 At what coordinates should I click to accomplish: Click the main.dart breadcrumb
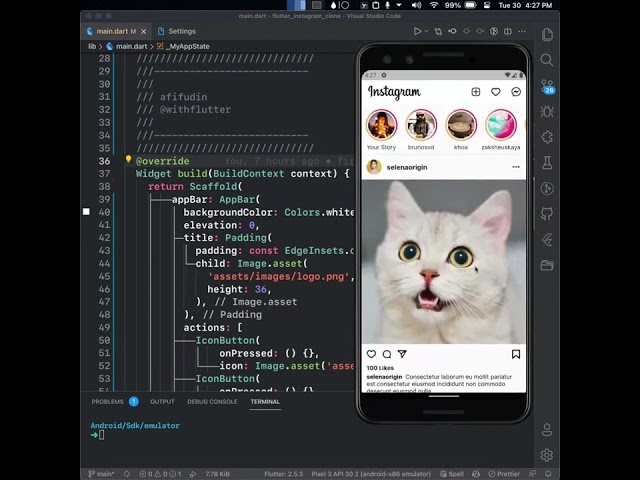[x=127, y=46]
